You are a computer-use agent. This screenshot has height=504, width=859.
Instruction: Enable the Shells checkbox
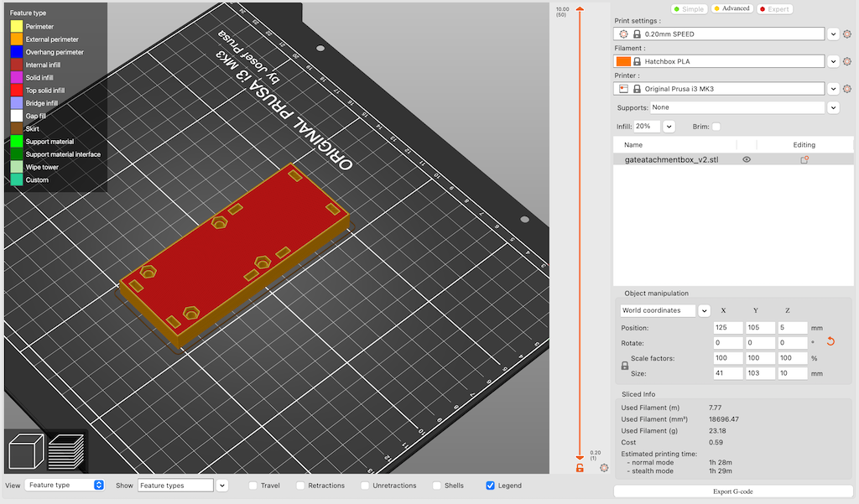(x=436, y=486)
